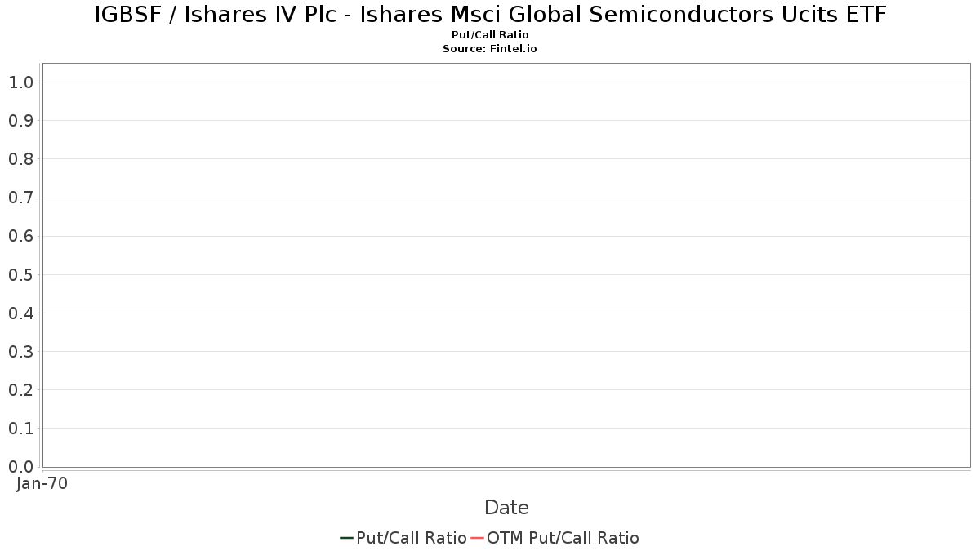Click the 0.5 y-axis tick label
Screen dimensions: 980x551
pos(20,274)
